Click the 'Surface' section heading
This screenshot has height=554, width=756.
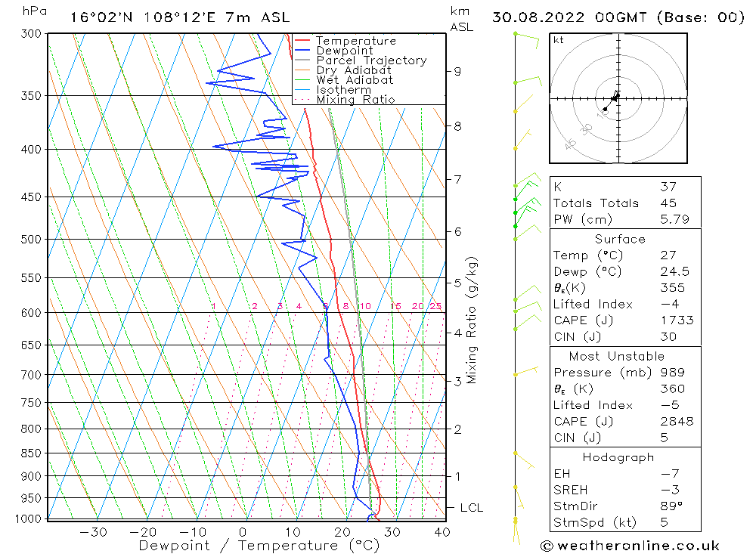[x=620, y=239]
